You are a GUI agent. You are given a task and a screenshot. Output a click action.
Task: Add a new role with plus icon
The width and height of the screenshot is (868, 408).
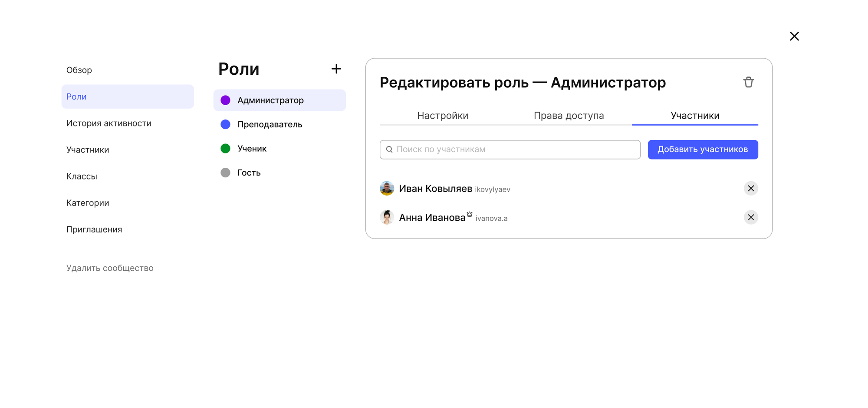tap(336, 69)
